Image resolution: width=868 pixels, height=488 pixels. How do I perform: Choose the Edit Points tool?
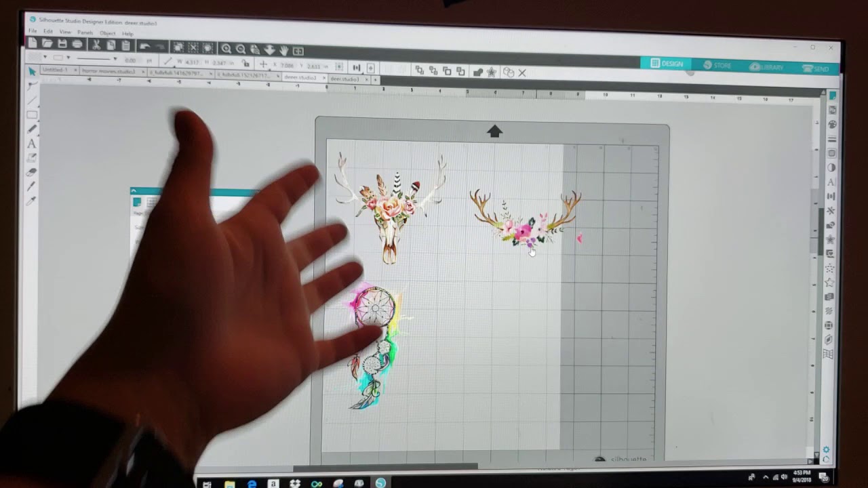pyautogui.click(x=32, y=86)
